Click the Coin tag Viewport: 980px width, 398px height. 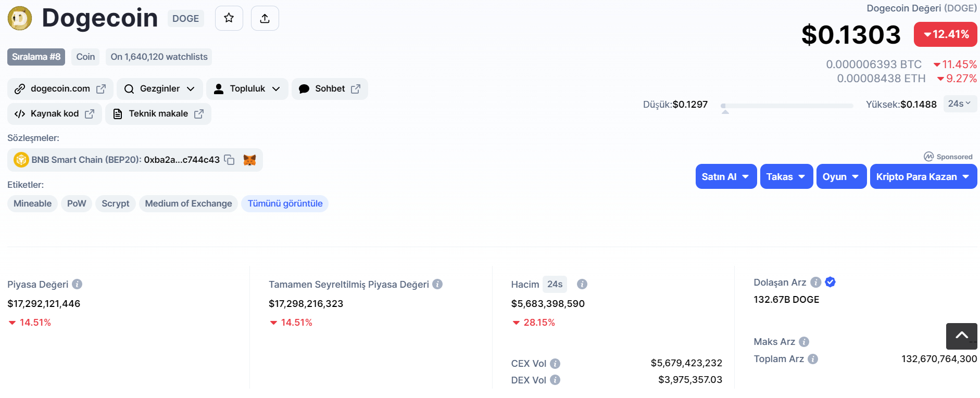[x=85, y=57]
